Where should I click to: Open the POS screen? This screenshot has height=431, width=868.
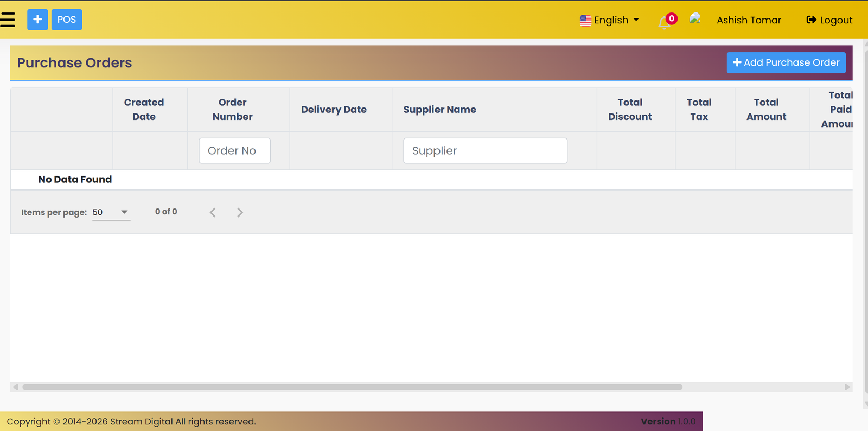[x=67, y=20]
